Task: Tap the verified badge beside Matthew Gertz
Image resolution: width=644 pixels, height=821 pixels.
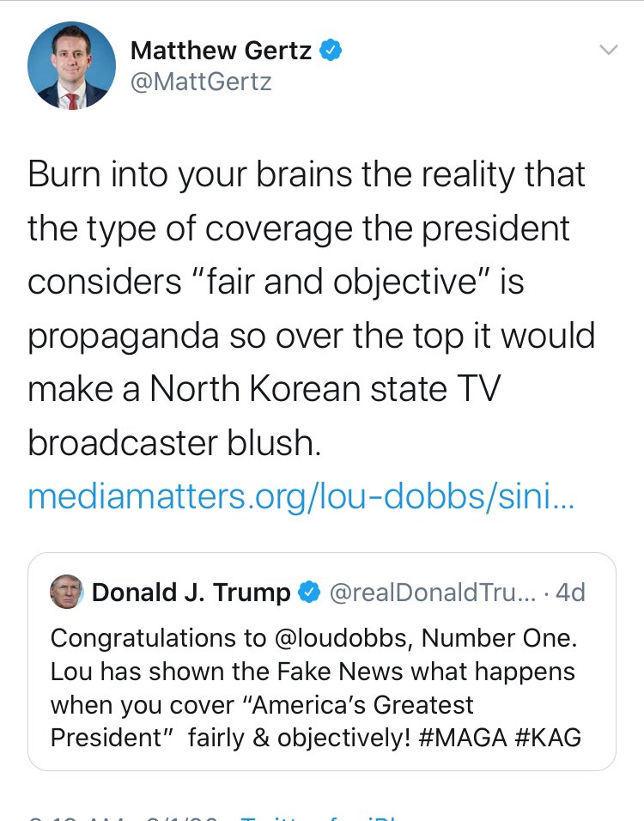Action: click(x=331, y=51)
